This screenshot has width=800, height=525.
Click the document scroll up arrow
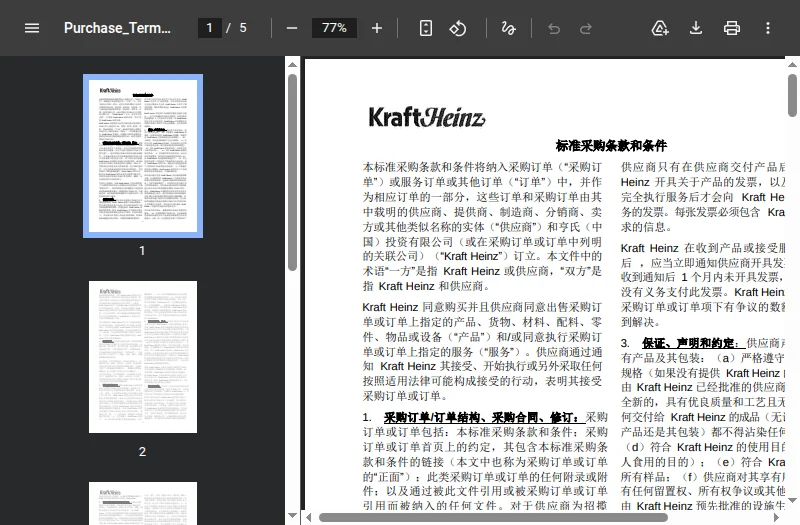[x=792, y=64]
